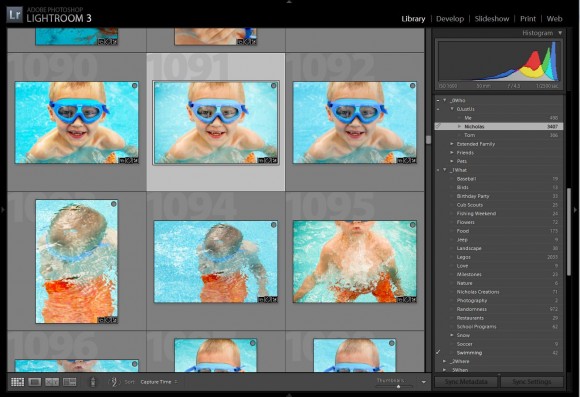Click the Sync Metadata button
Screen dimensions: 580x397
tap(466, 381)
